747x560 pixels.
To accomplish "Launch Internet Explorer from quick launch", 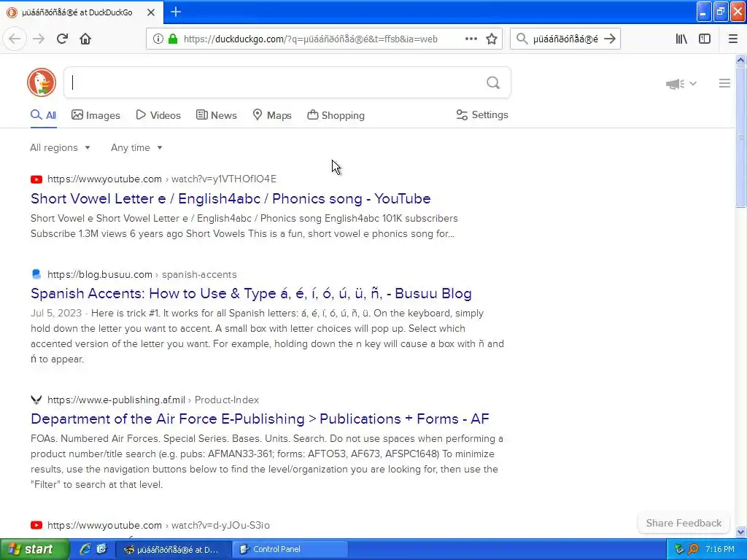I will (85, 549).
